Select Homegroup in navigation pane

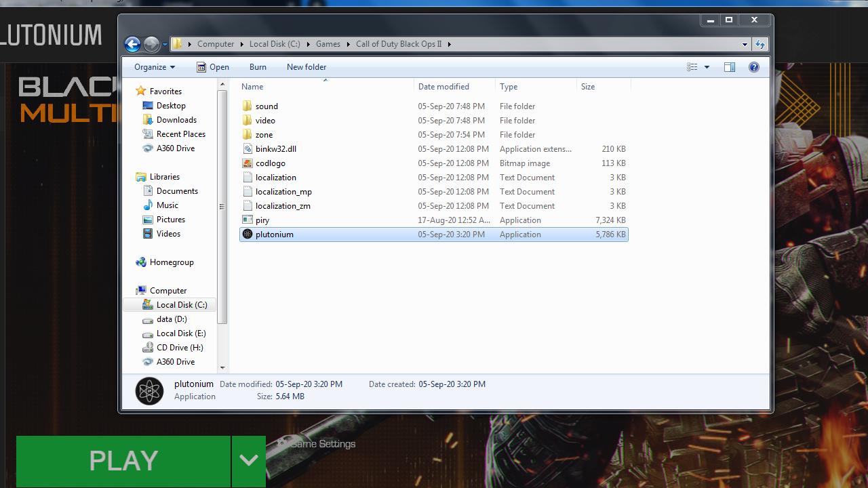point(172,262)
